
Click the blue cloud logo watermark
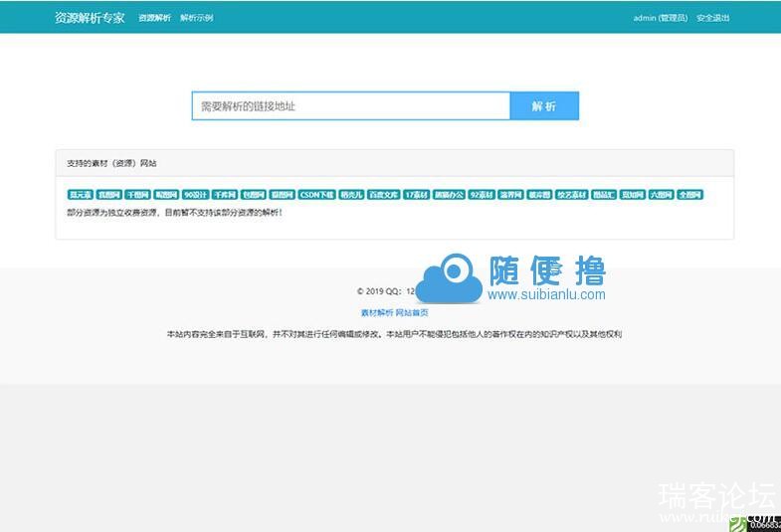pyautogui.click(x=448, y=277)
